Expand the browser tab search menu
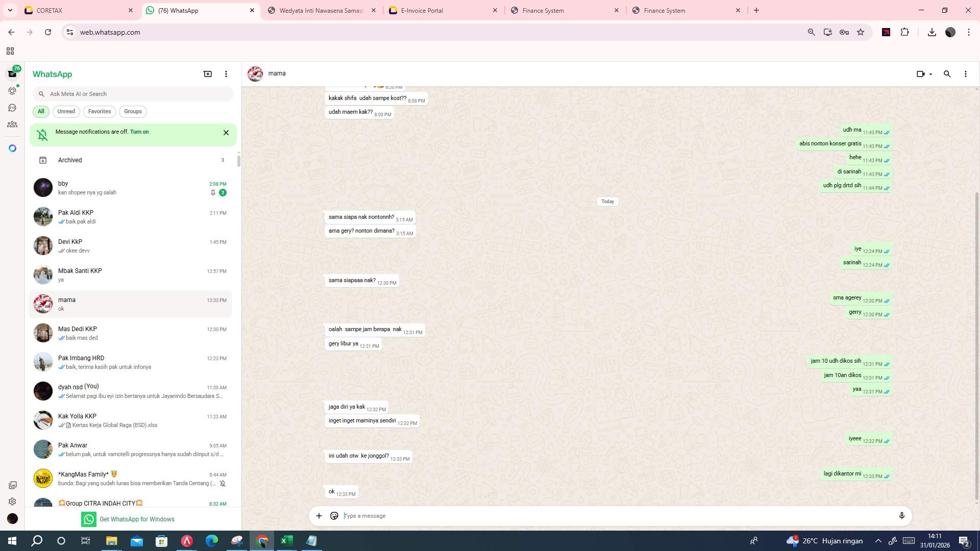Screen dimensions: 980x551 point(10,10)
